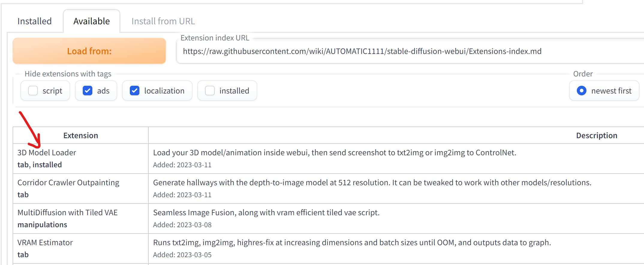Uncheck the ads tag checkbox
Viewport: 644px width, 265px height.
tap(88, 91)
